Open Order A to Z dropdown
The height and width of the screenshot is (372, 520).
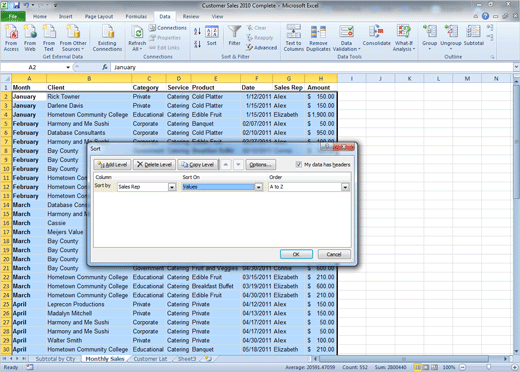point(345,187)
